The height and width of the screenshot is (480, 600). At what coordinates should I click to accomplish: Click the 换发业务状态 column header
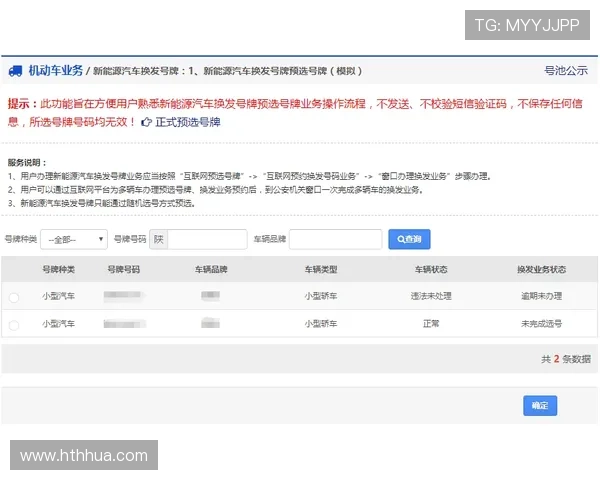(x=541, y=269)
